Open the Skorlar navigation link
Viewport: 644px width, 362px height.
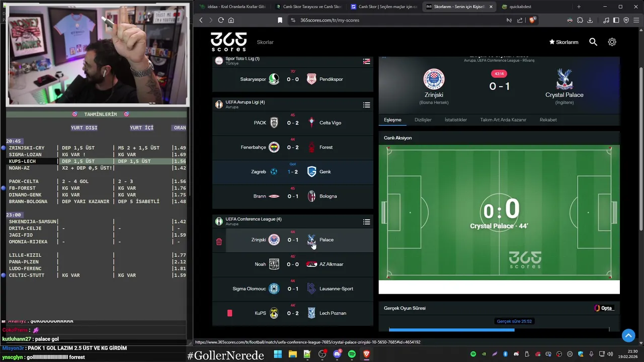point(265,42)
